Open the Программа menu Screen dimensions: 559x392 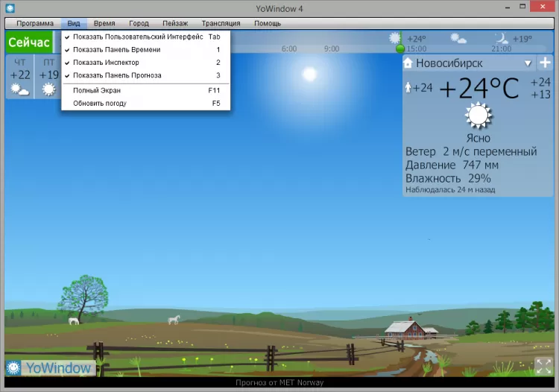[x=35, y=24]
